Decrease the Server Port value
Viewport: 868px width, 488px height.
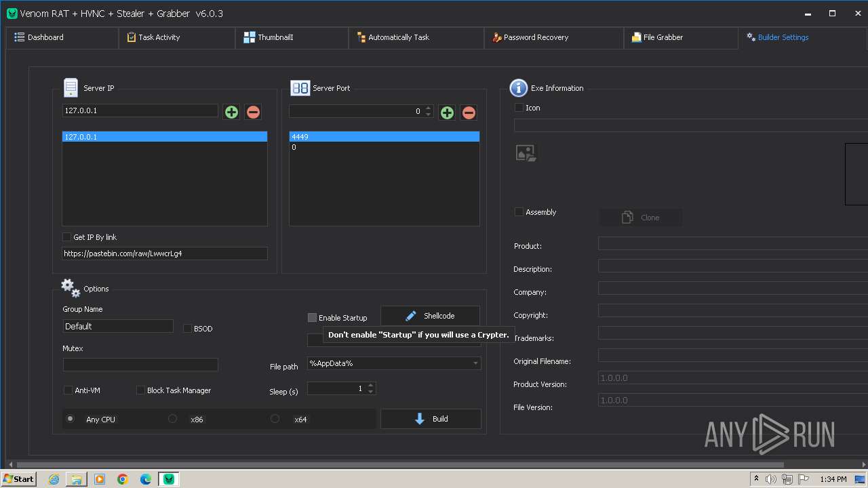[x=428, y=115]
